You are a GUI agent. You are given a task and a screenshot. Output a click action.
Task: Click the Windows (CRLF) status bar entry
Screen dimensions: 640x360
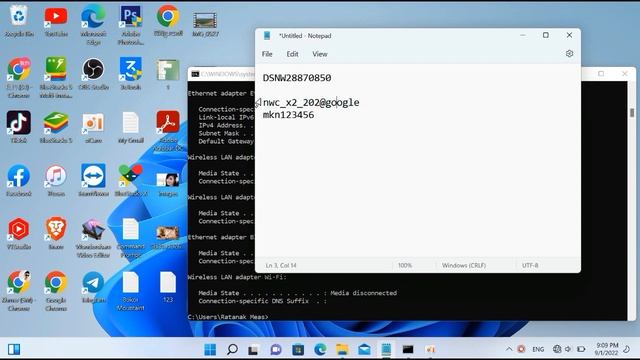tap(464, 265)
